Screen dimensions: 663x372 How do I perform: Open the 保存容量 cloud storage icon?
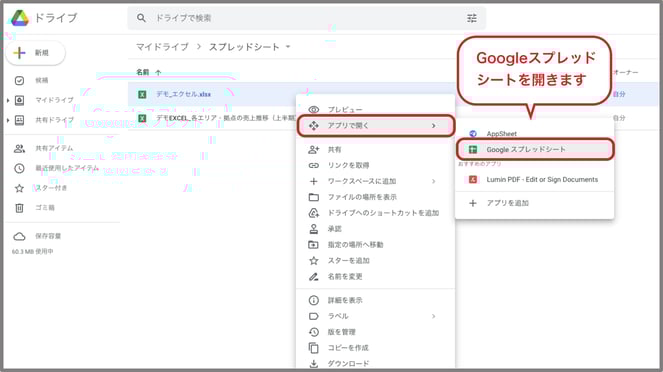[x=19, y=236]
